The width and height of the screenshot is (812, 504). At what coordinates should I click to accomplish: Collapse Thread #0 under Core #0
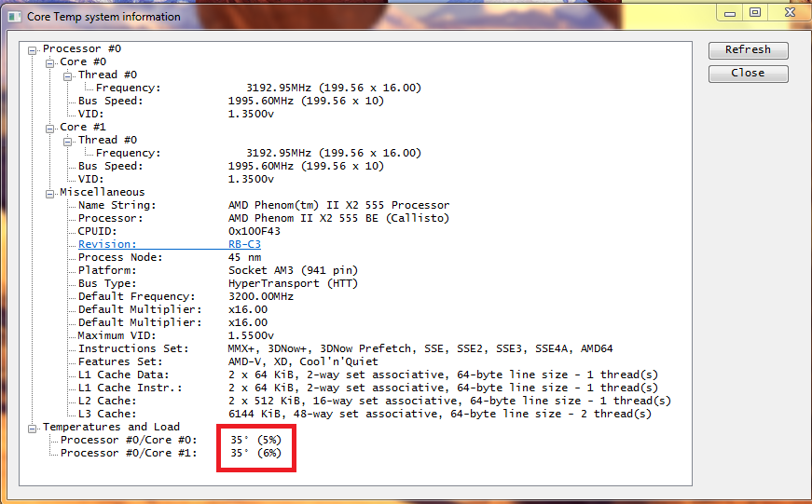coord(67,76)
